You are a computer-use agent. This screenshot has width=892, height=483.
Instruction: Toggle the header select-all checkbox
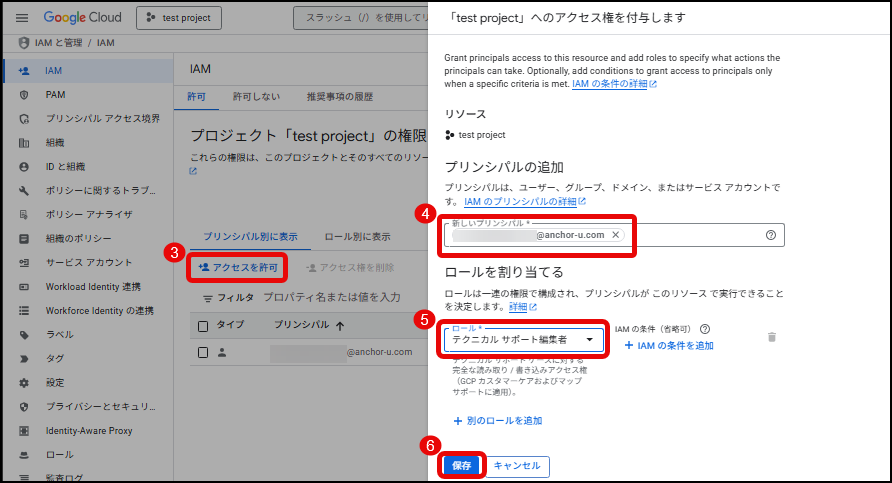203,326
